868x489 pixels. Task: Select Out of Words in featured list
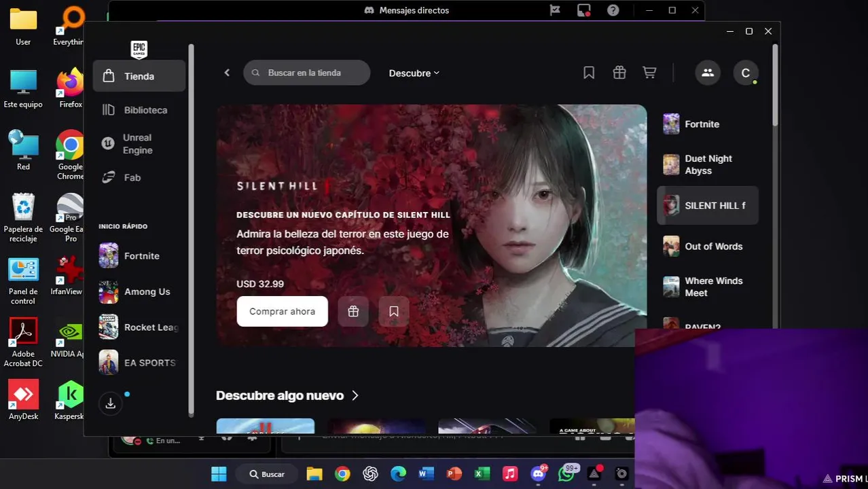coord(708,246)
